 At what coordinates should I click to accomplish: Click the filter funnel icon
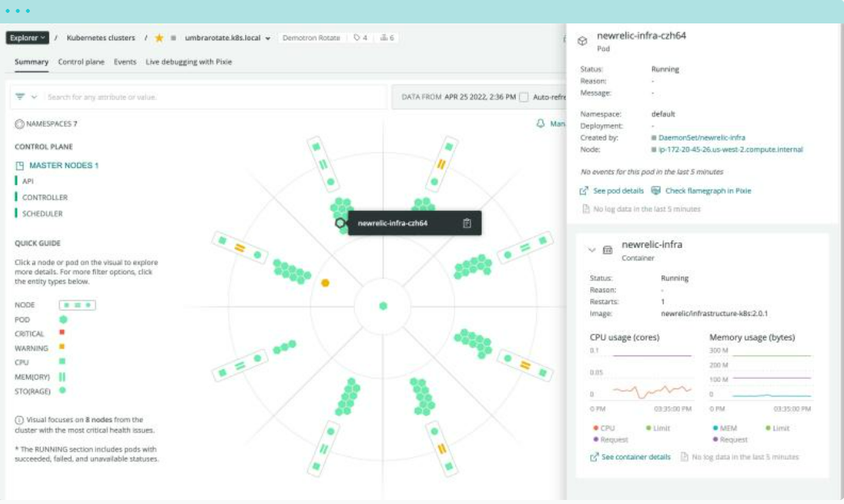pyautogui.click(x=20, y=97)
